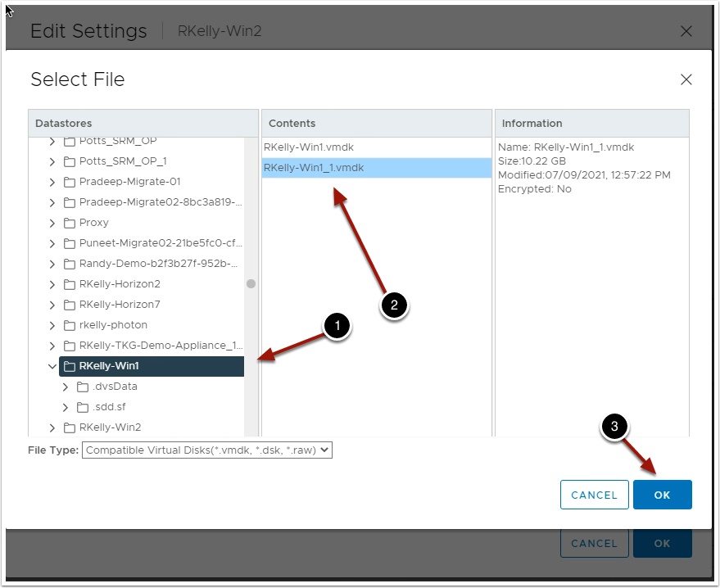
Task: Select the Potts_SRM_OP_1 datastore folder
Action: tap(123, 161)
